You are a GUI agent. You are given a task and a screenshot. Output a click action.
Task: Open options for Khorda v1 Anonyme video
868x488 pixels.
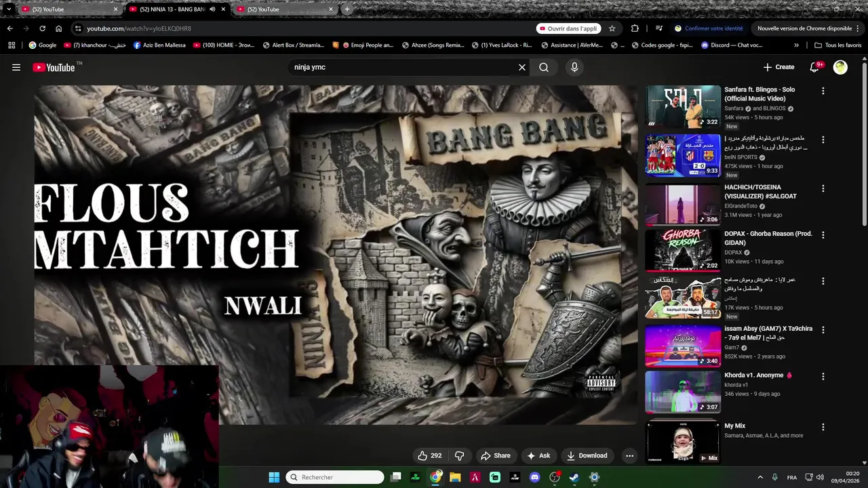823,376
